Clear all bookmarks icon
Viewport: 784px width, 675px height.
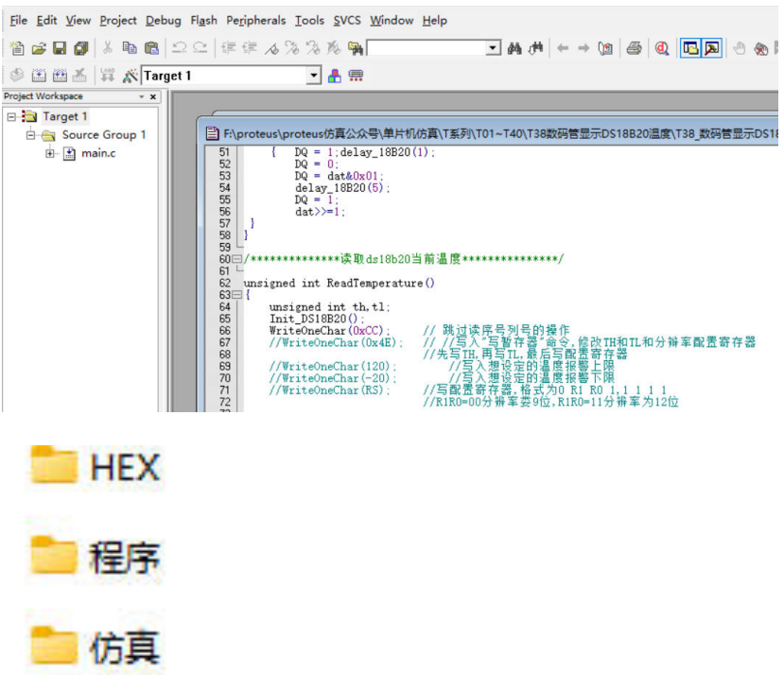[x=334, y=48]
